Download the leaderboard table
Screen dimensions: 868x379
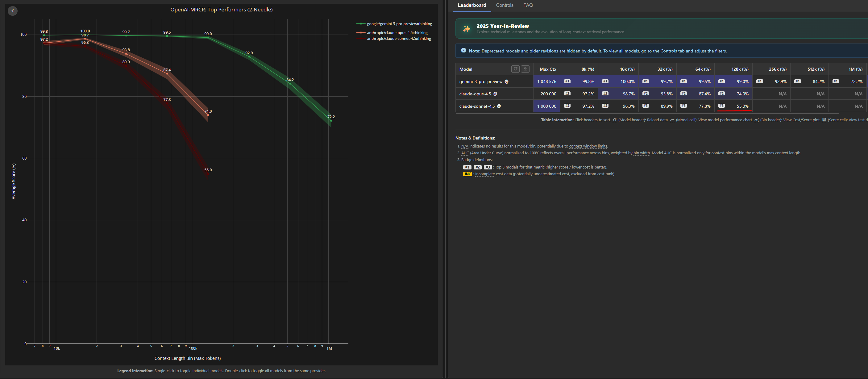(525, 69)
